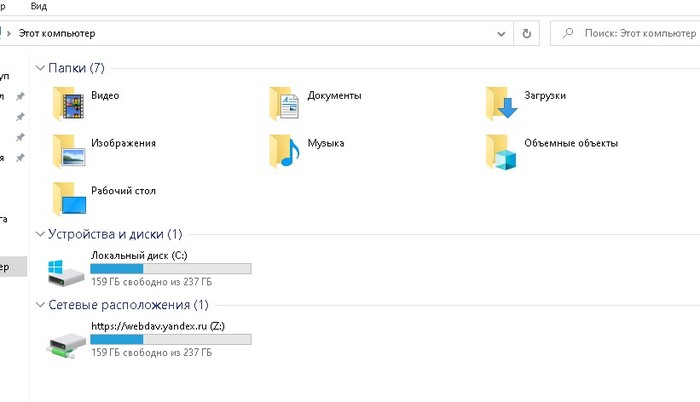Collapse the Папки group chevron
Image resolution: width=700 pixels, height=402 pixels.
(x=40, y=69)
